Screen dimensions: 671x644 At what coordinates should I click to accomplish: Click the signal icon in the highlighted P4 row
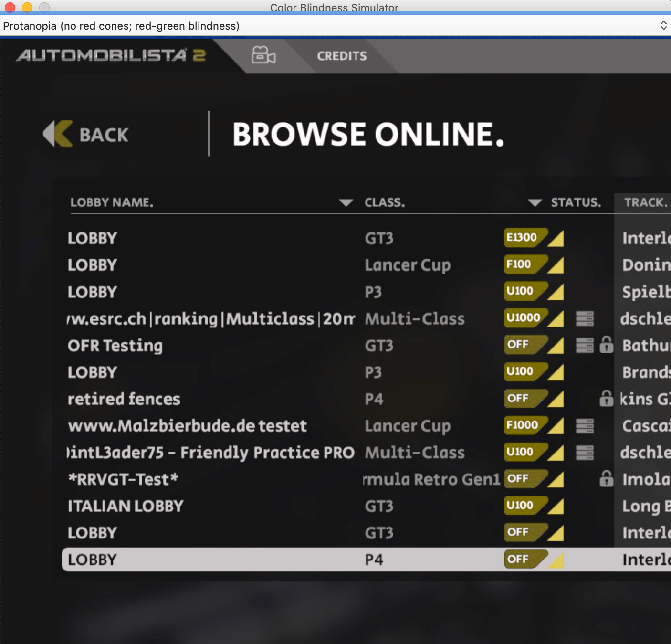[556, 560]
